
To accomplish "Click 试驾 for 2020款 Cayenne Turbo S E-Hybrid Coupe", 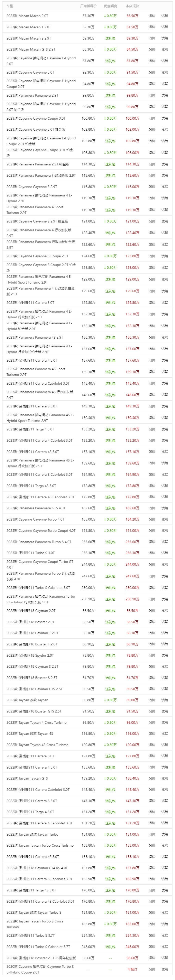I will tap(164, 969).
